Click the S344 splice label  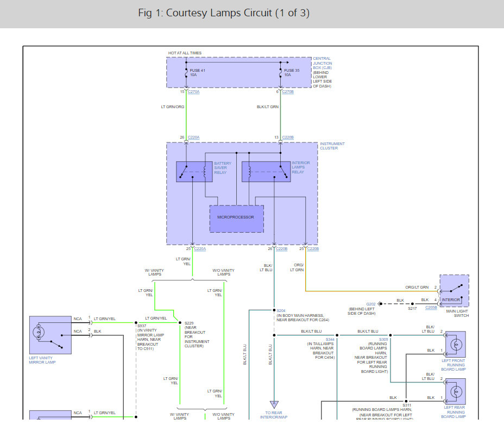click(330, 340)
